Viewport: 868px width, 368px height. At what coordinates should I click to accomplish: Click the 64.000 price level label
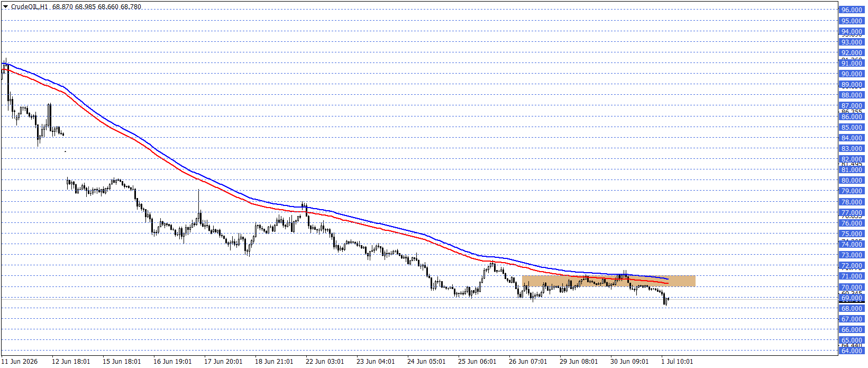coord(852,351)
